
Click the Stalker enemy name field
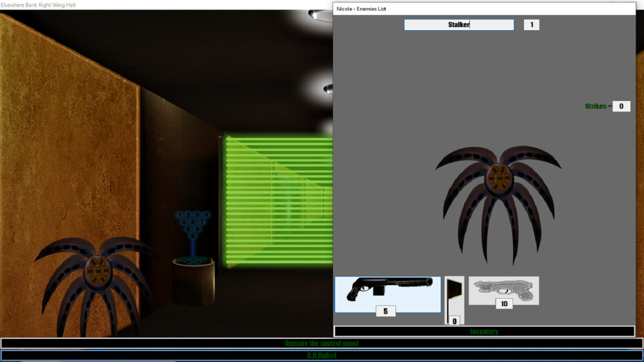pos(458,25)
